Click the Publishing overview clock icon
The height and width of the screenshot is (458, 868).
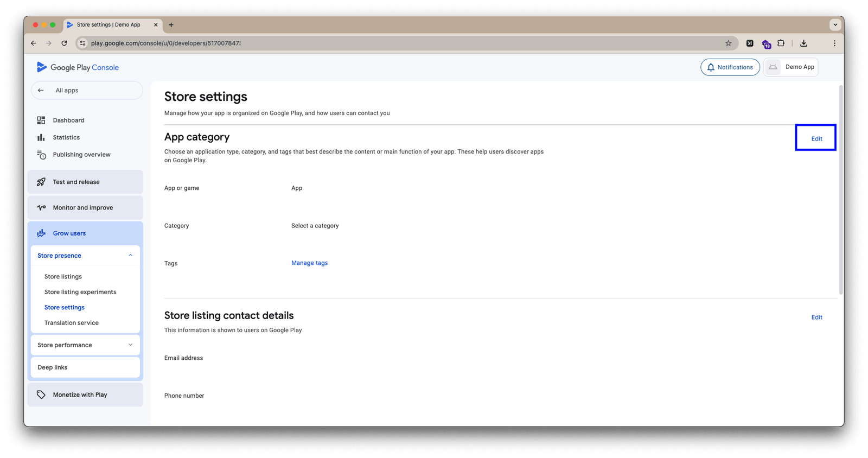click(41, 155)
